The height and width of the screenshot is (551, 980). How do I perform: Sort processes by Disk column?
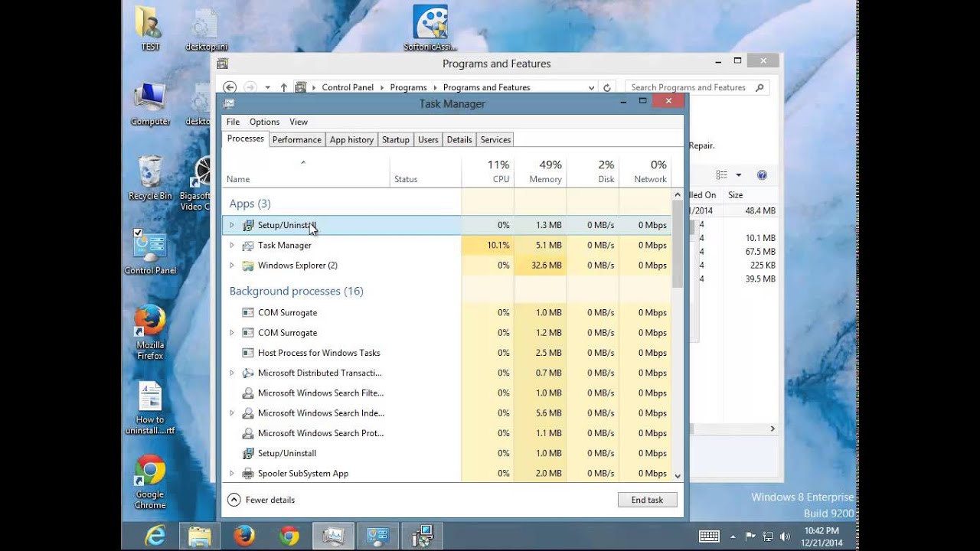tap(593, 171)
